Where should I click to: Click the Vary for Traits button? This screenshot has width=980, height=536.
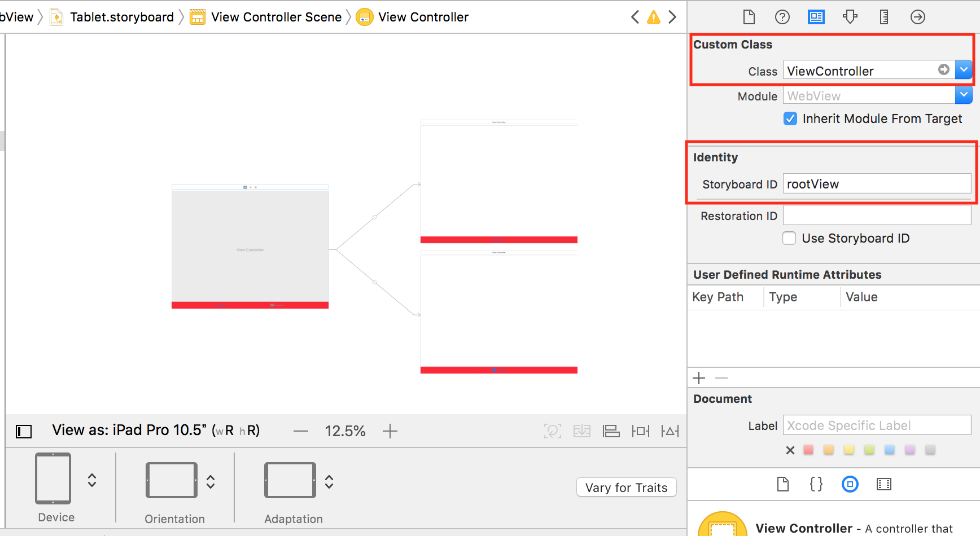(626, 487)
